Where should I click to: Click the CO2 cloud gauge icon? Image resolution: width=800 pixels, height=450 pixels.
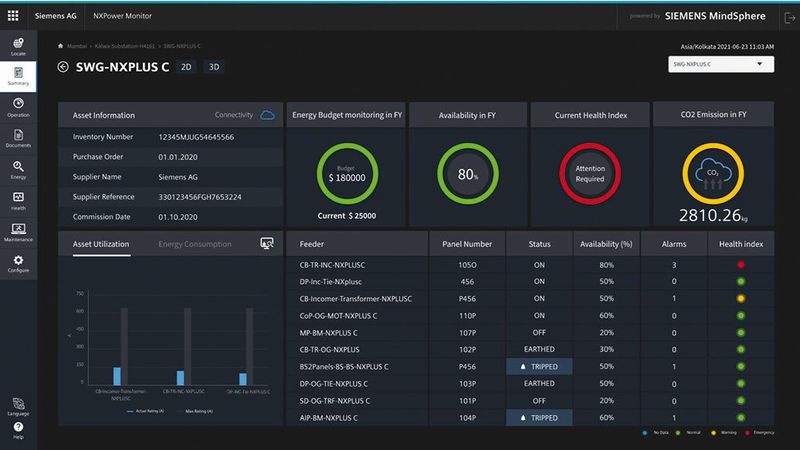coord(713,173)
